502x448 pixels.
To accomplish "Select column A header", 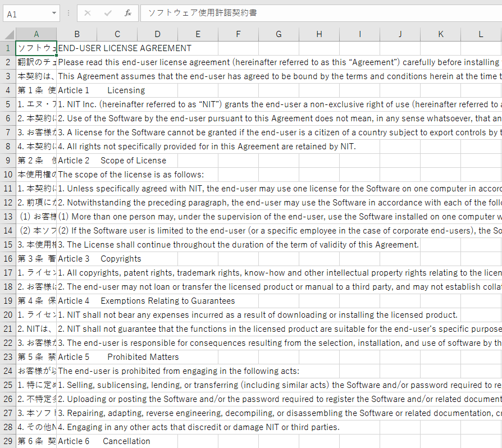I will pyautogui.click(x=36, y=34).
